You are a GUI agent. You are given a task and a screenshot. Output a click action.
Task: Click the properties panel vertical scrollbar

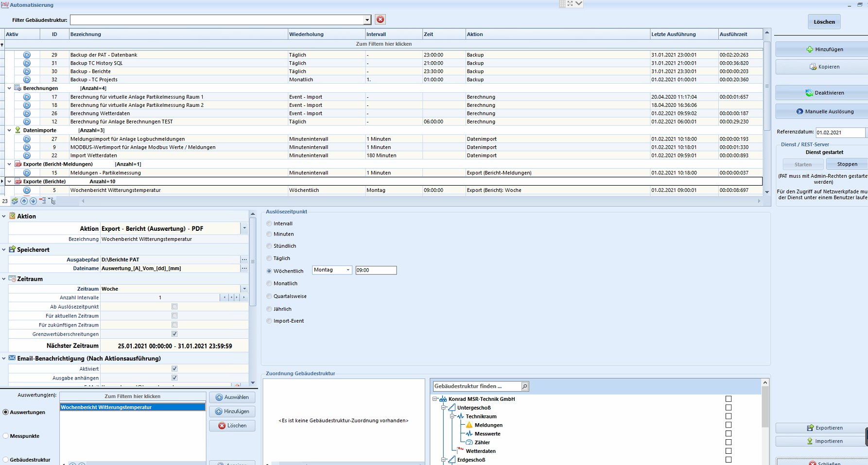253,261
